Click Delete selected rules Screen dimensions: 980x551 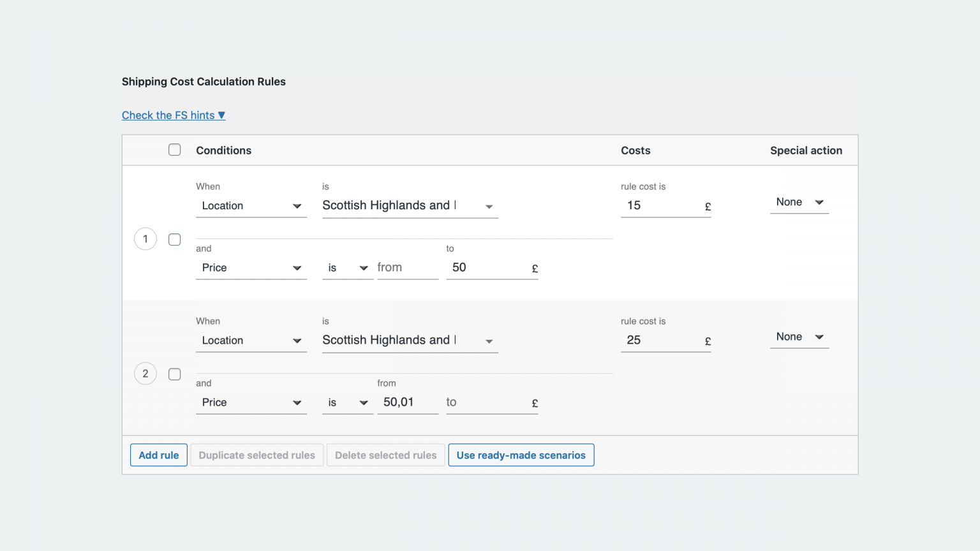tap(385, 455)
